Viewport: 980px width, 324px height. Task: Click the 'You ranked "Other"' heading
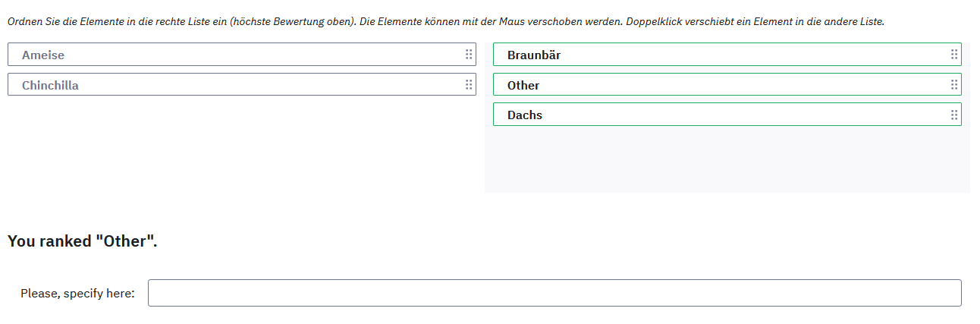[x=83, y=241]
